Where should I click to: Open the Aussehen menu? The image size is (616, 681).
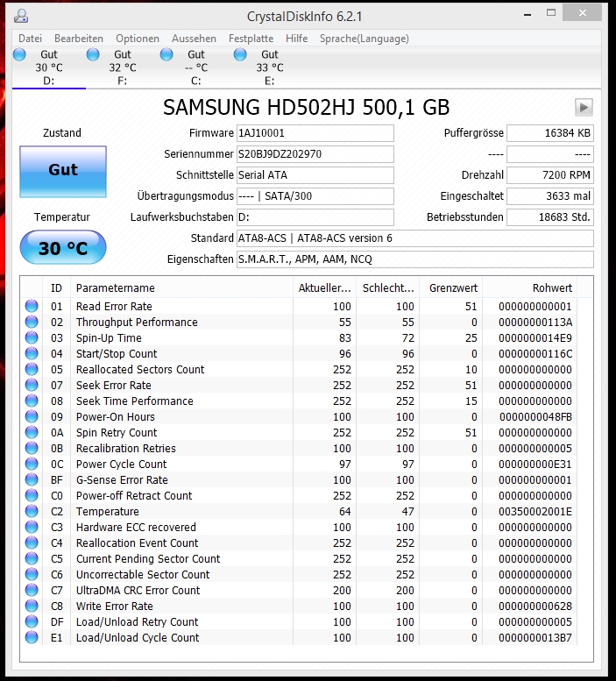click(194, 39)
